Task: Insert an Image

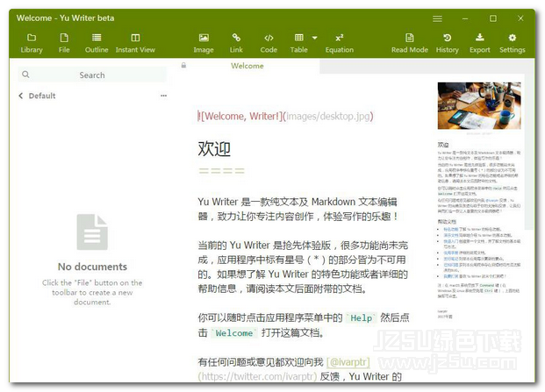Action: click(x=204, y=43)
